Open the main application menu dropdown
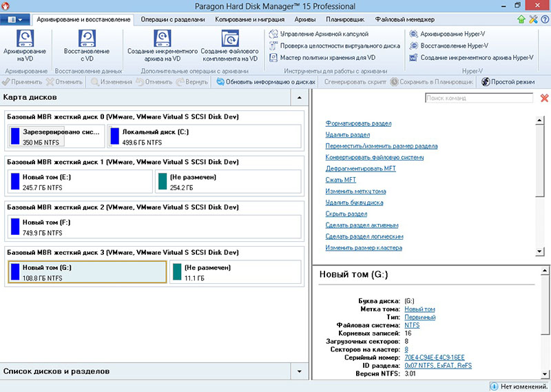The height and width of the screenshot is (392, 551). pos(16,20)
